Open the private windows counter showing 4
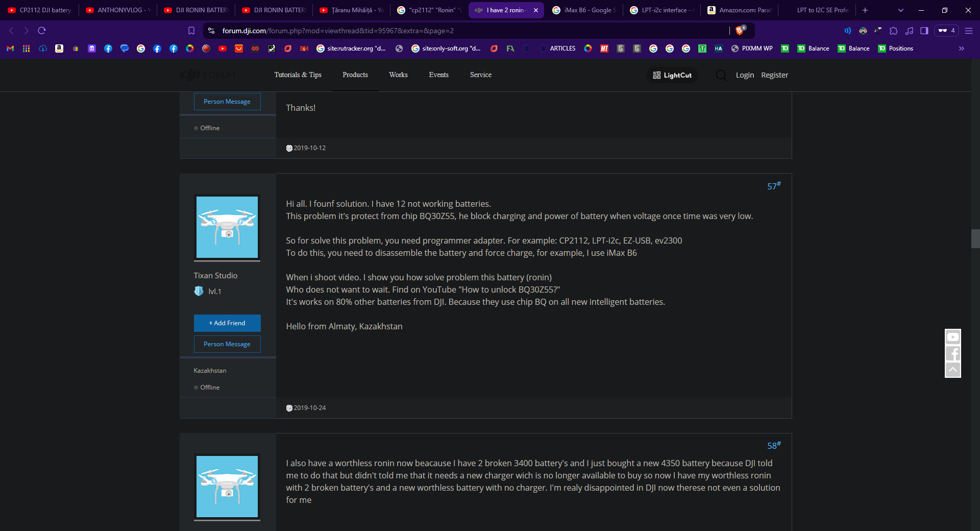This screenshot has height=531, width=980. pyautogui.click(x=946, y=31)
